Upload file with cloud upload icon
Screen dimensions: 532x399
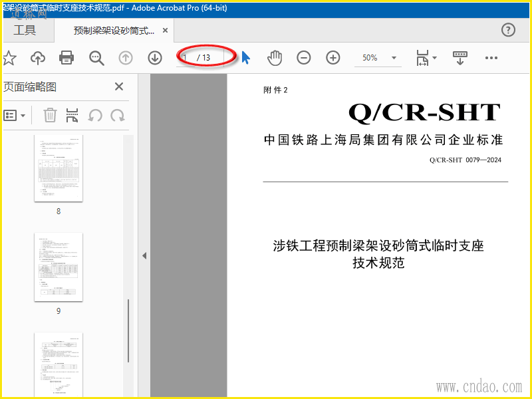pyautogui.click(x=38, y=58)
